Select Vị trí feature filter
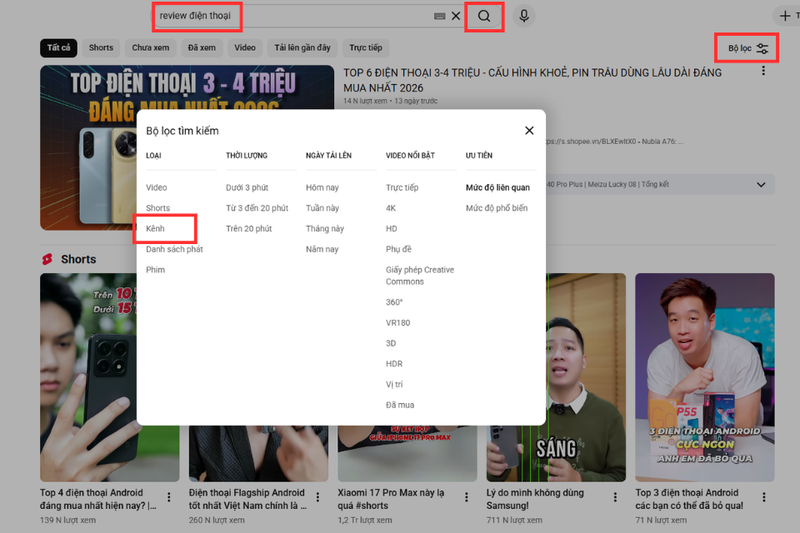Screen dimensions: 800x533 (x=394, y=385)
